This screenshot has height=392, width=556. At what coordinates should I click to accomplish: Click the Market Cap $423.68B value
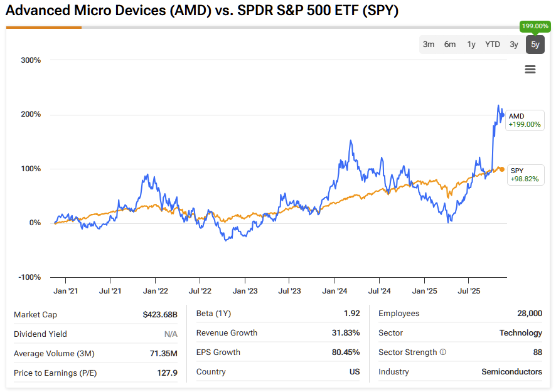[160, 314]
